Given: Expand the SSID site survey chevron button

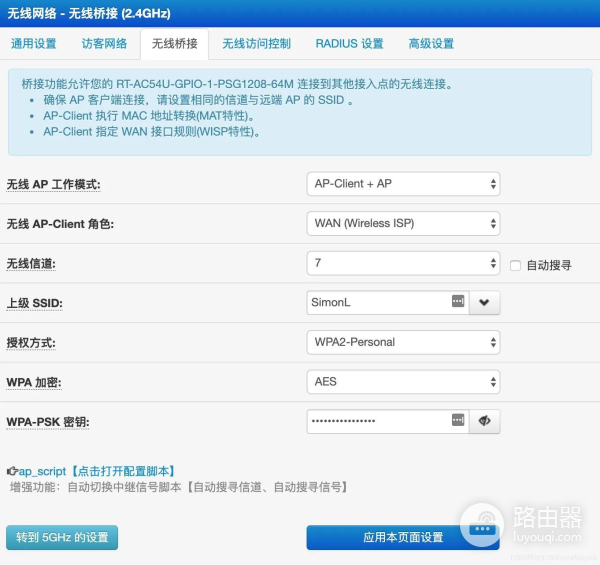Looking at the screenshot, I should [484, 303].
